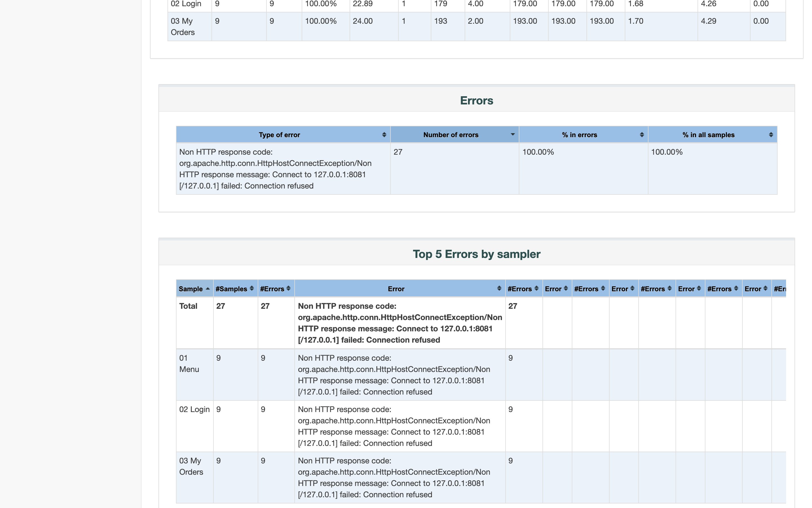Sort Top 5 table by #Samples column

(x=235, y=289)
